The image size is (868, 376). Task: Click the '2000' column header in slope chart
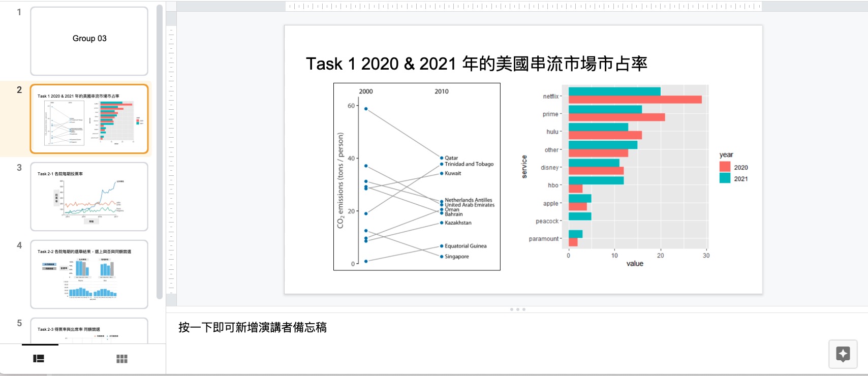click(366, 91)
